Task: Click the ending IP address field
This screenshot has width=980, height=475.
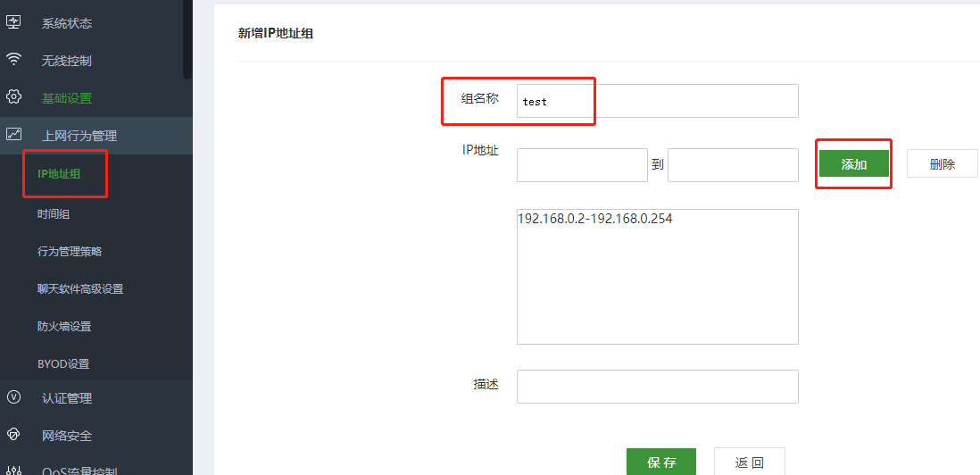Action: coord(733,165)
